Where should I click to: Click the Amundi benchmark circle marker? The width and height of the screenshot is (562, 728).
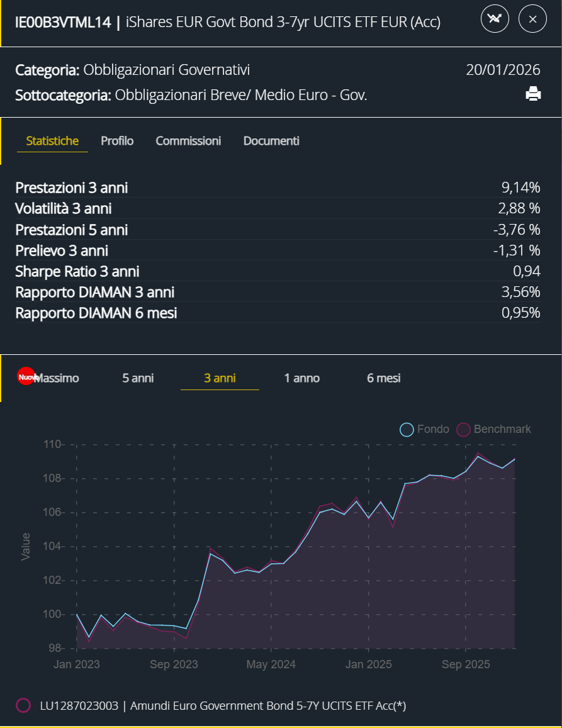pyautogui.click(x=23, y=705)
